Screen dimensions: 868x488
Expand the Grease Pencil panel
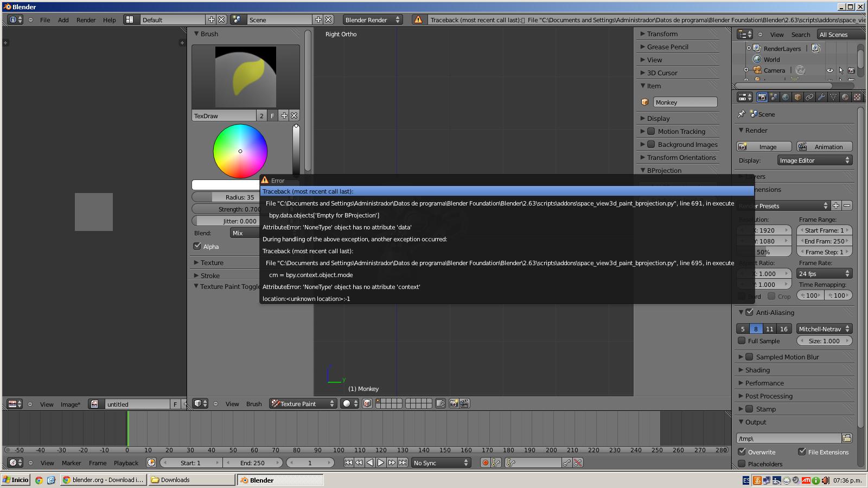[667, 47]
